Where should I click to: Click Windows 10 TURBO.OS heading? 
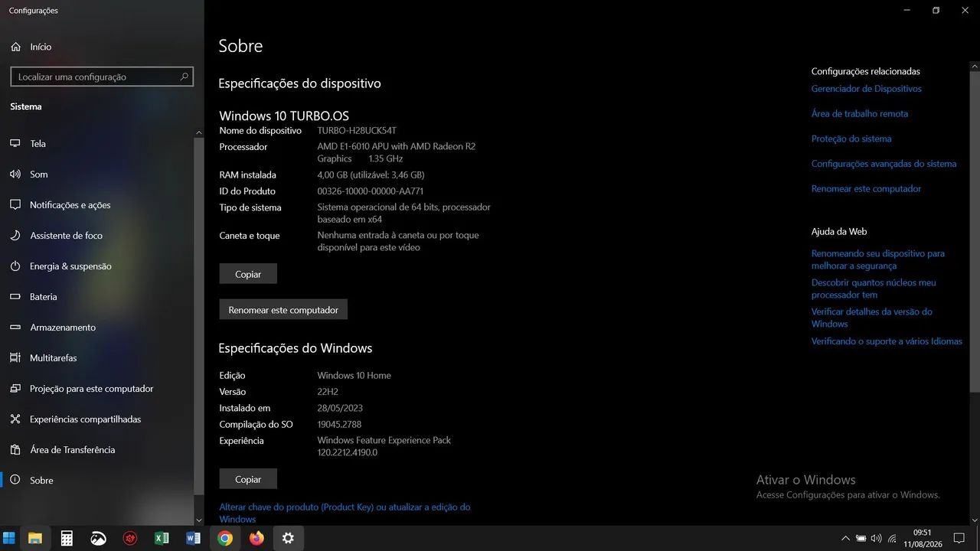(x=284, y=116)
